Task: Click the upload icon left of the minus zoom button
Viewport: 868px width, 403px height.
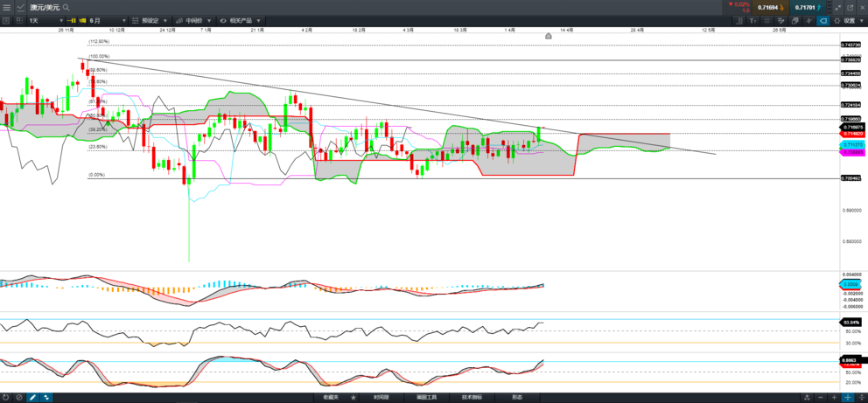Action: (x=807, y=397)
